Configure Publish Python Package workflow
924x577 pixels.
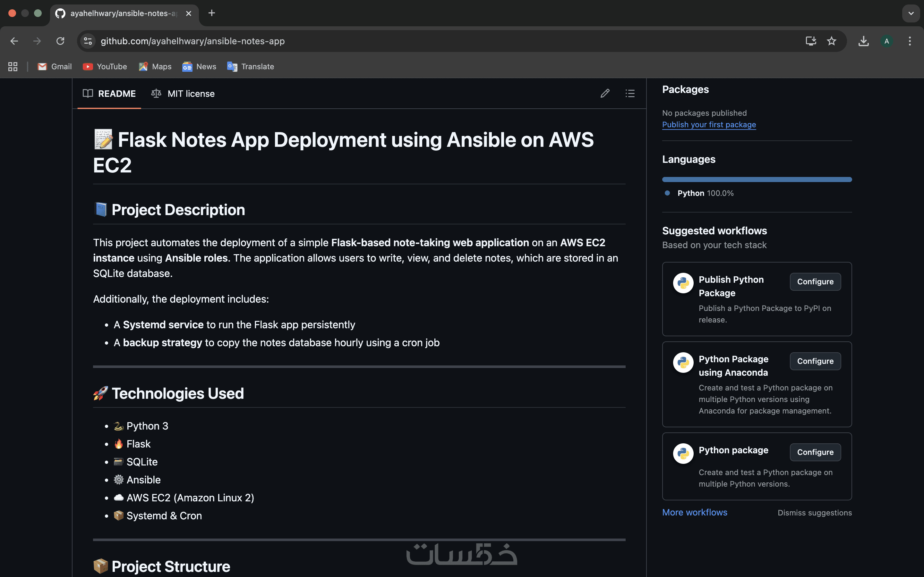coord(815,282)
